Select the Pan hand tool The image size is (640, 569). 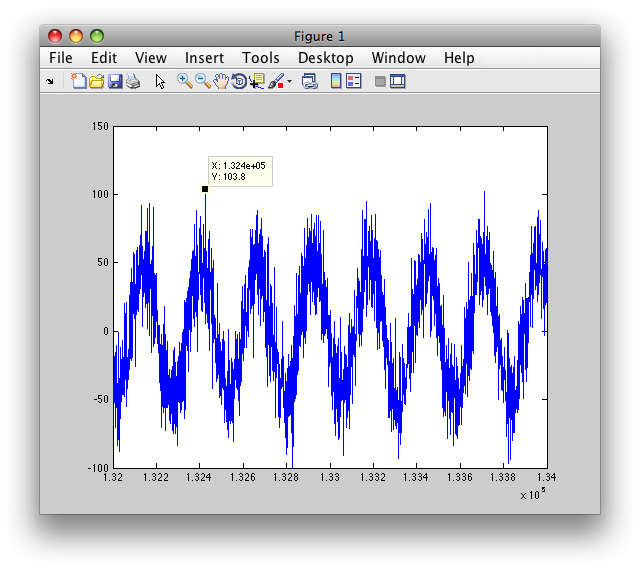click(221, 81)
